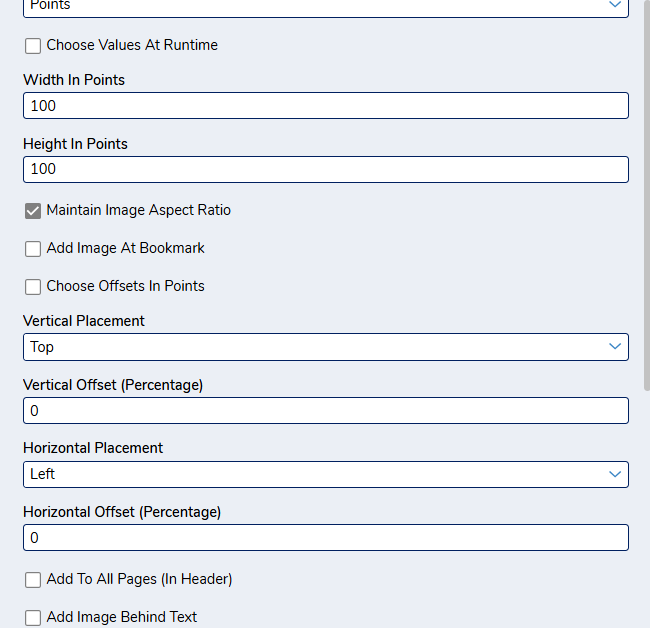The height and width of the screenshot is (628, 650).
Task: Enable Choose Offsets In Points option
Action: (33, 286)
